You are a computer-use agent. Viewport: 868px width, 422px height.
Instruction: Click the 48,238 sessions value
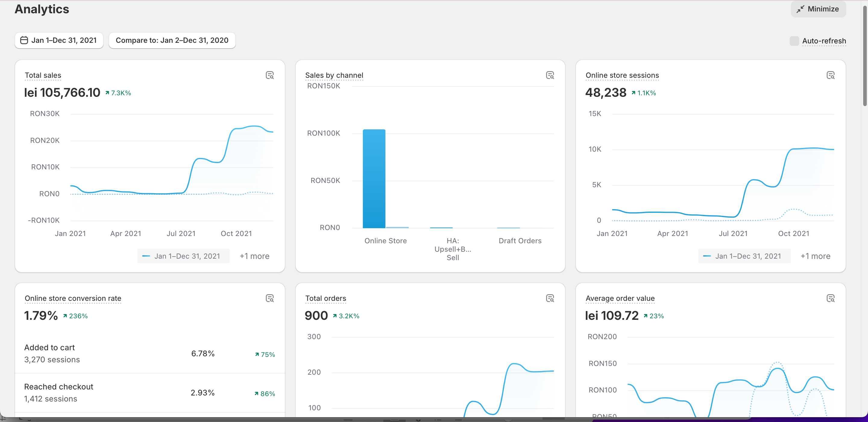(x=605, y=93)
